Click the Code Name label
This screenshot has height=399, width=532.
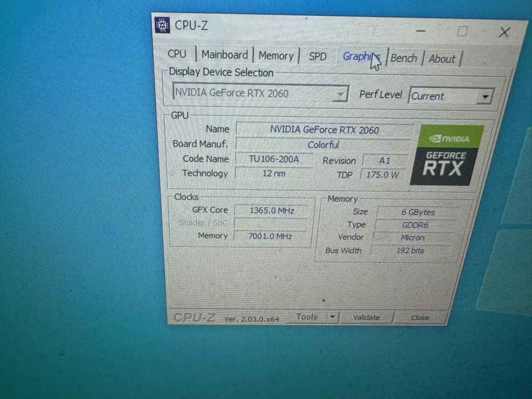tap(206, 159)
